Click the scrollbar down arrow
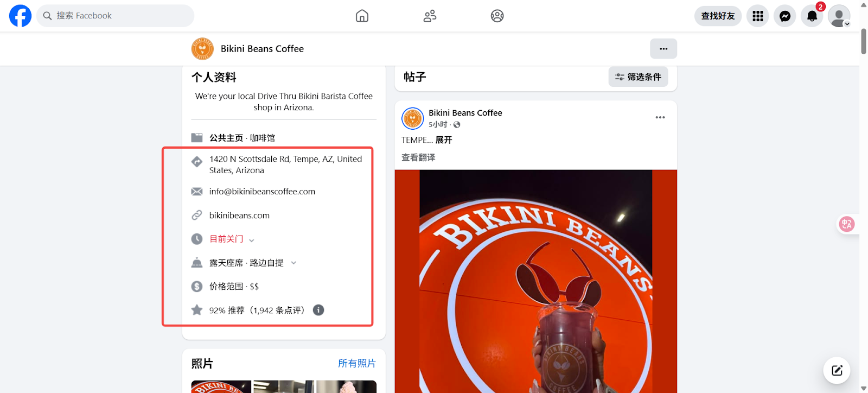This screenshot has height=393, width=868. click(x=864, y=388)
